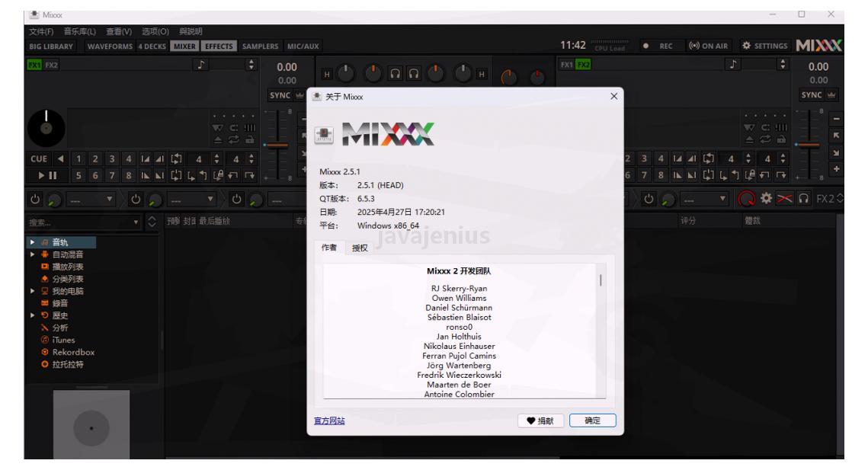Open the 文件(F) menu

click(x=41, y=31)
